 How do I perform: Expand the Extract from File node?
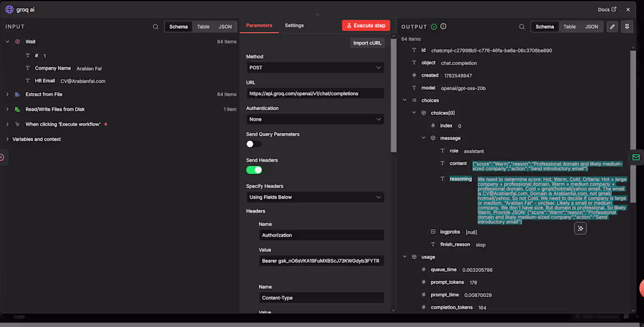8,94
